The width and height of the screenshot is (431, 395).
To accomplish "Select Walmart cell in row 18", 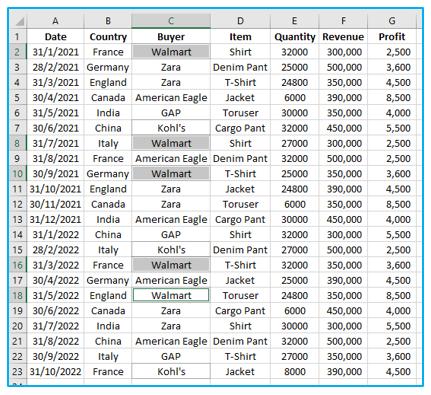I will 171,295.
